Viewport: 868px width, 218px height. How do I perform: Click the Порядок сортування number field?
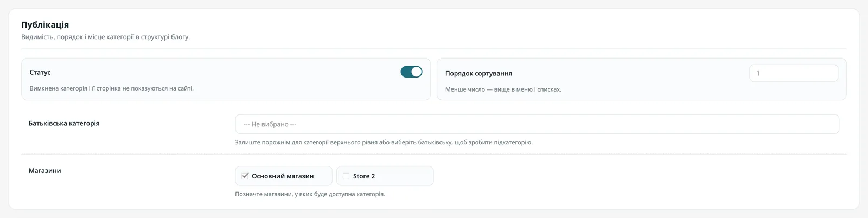[794, 73]
